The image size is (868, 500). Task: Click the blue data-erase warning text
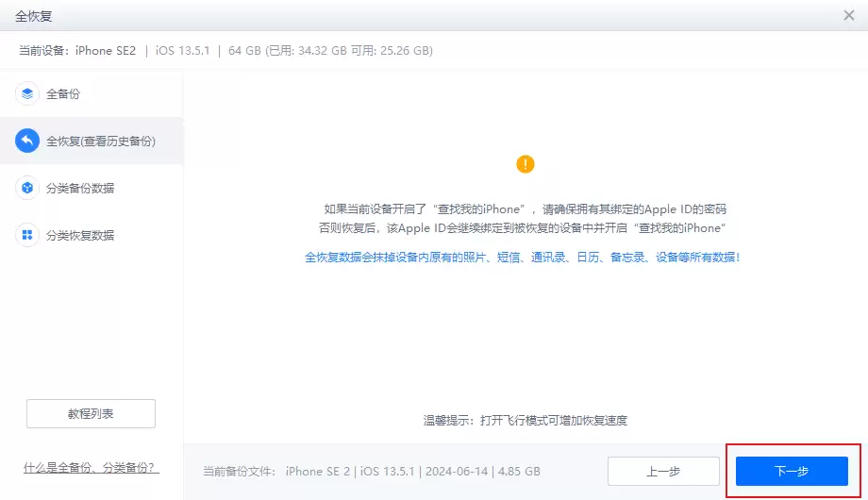pos(522,257)
